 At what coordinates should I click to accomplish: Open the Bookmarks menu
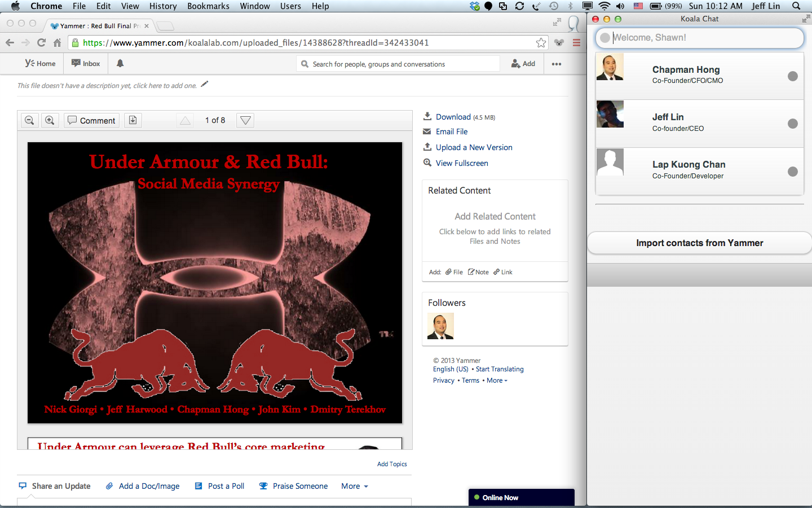(x=208, y=6)
